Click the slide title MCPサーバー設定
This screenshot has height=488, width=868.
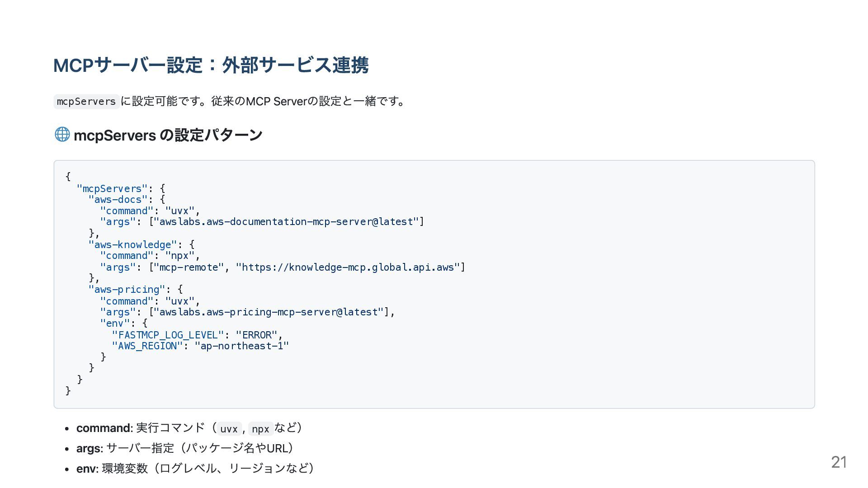coord(211,65)
